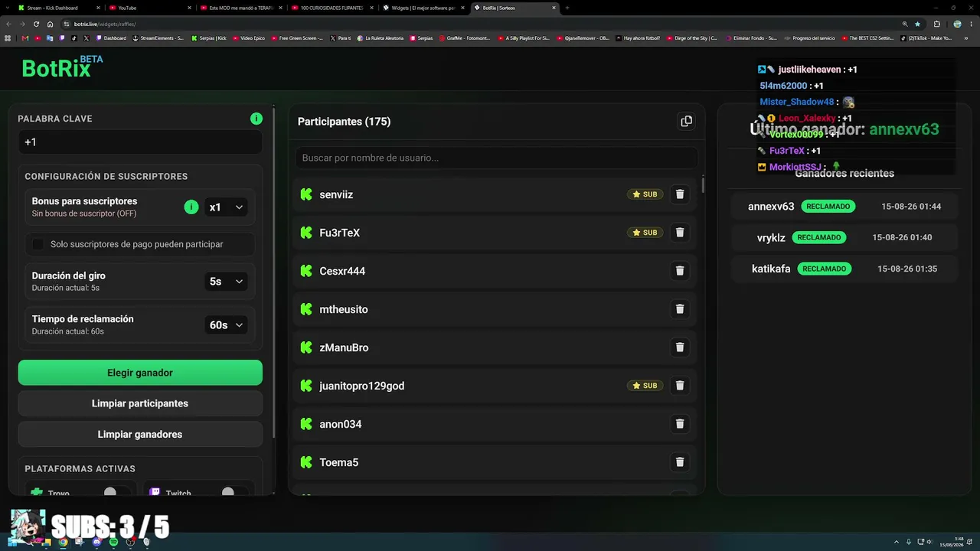Viewport: 980px width, 551px height.
Task: Switch to the Este MOD me mandó a TERAPIA tab
Action: coord(240,8)
